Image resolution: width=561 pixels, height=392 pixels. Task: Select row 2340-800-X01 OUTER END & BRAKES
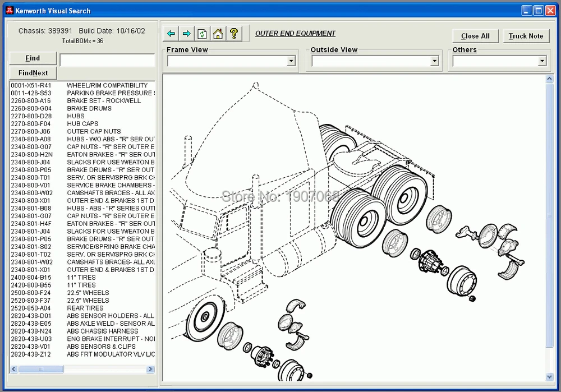point(82,201)
